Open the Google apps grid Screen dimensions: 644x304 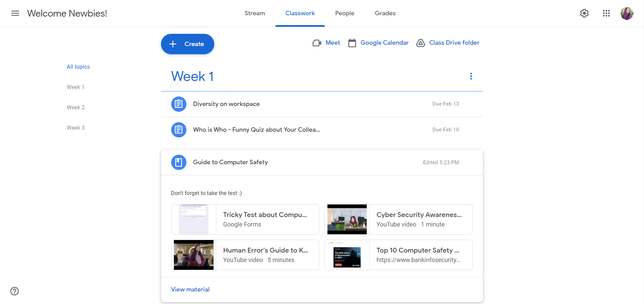[x=606, y=13]
